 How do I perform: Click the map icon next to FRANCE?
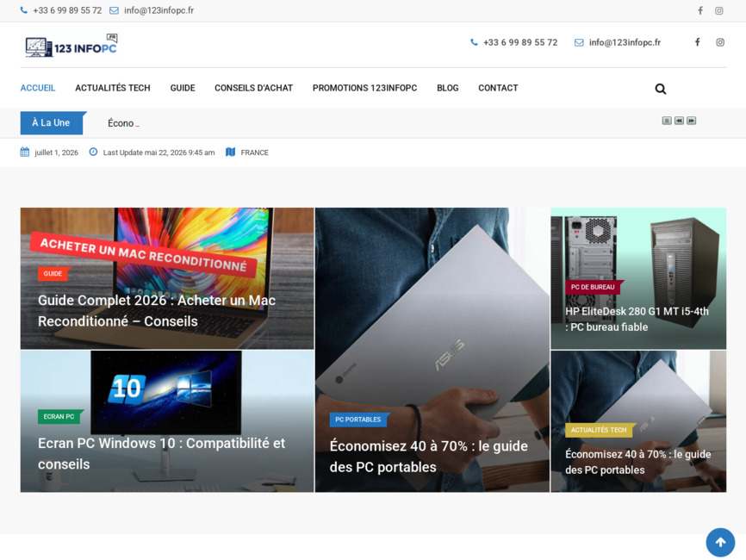point(230,152)
